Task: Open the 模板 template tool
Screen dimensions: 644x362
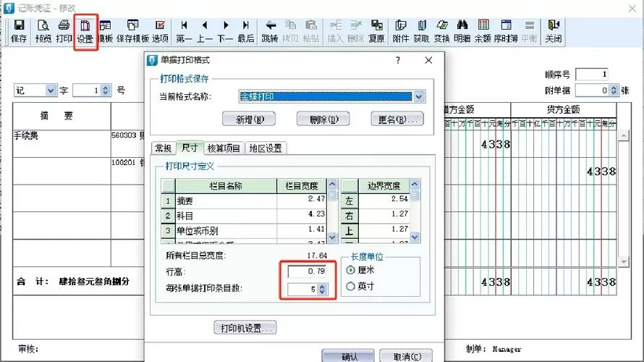Action: coord(106,31)
